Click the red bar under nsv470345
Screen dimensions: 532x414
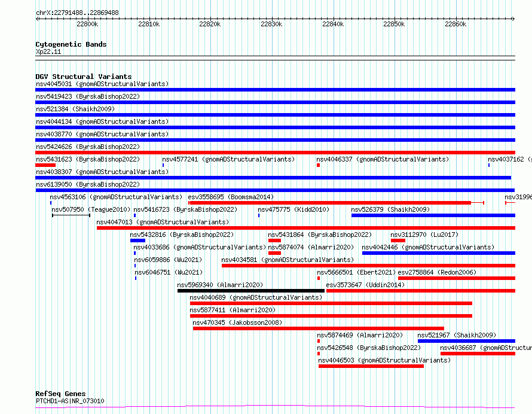pyautogui.click(x=319, y=328)
